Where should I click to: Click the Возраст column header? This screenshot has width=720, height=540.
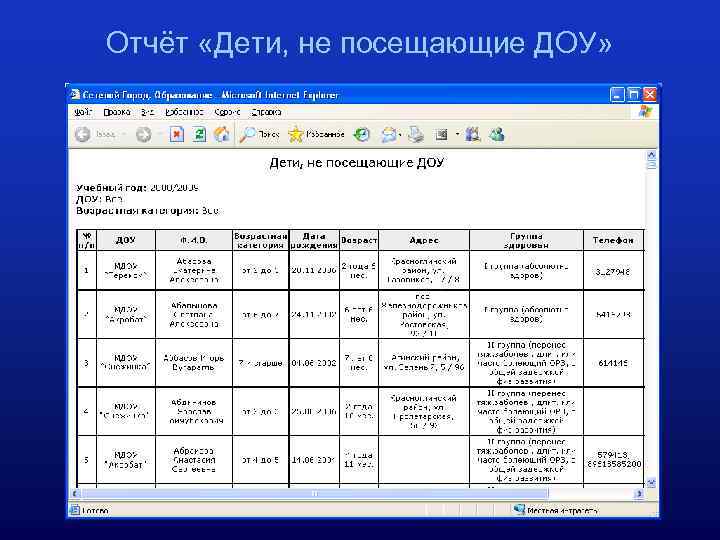(359, 240)
